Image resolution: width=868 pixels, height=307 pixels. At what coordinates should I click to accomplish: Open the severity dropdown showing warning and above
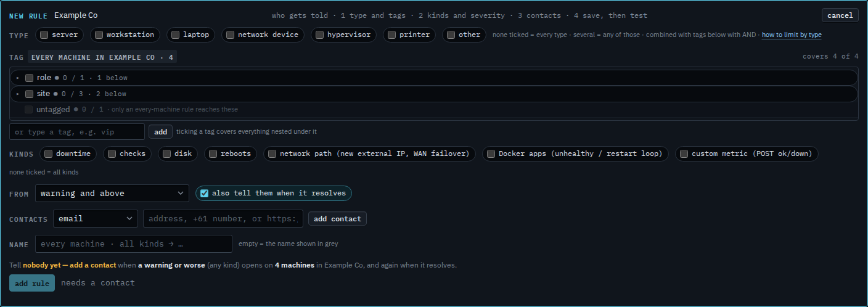click(112, 194)
